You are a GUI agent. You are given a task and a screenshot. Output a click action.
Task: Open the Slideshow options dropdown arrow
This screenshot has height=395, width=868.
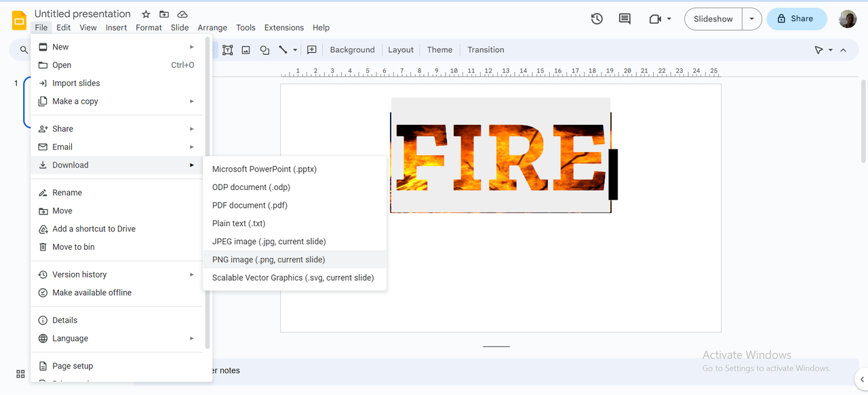point(752,19)
